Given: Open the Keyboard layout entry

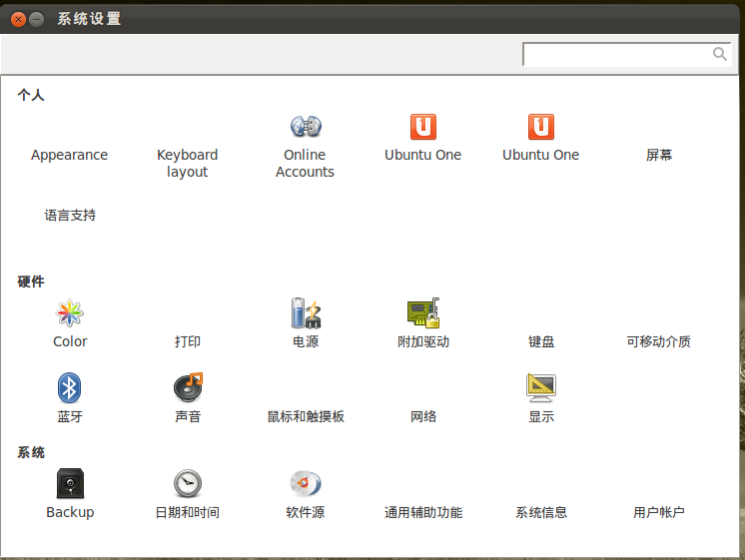Looking at the screenshot, I should click(187, 163).
